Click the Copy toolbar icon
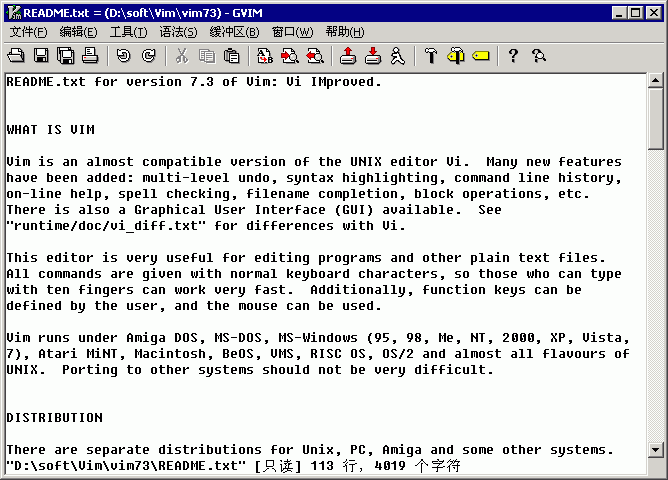This screenshot has height=480, width=668. click(x=207, y=56)
